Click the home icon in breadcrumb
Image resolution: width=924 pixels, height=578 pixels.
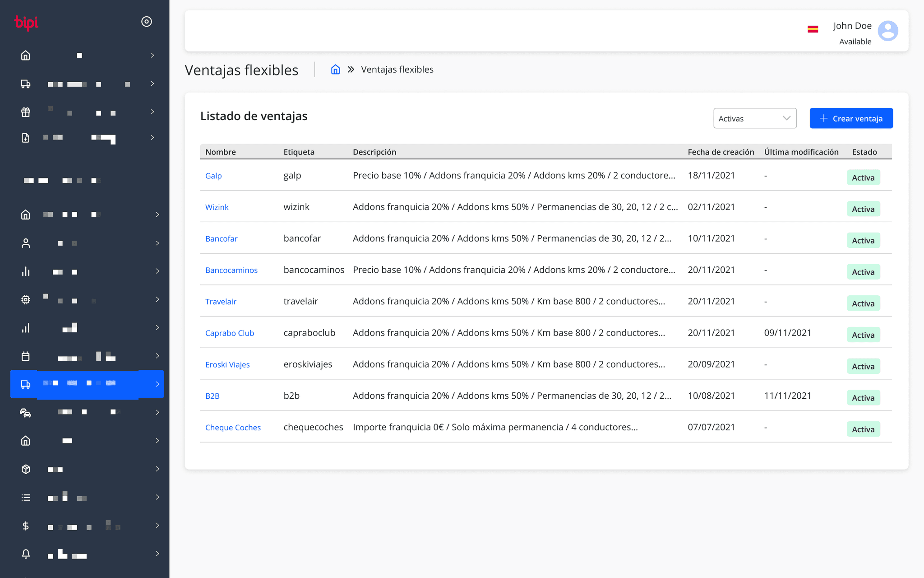coord(335,70)
